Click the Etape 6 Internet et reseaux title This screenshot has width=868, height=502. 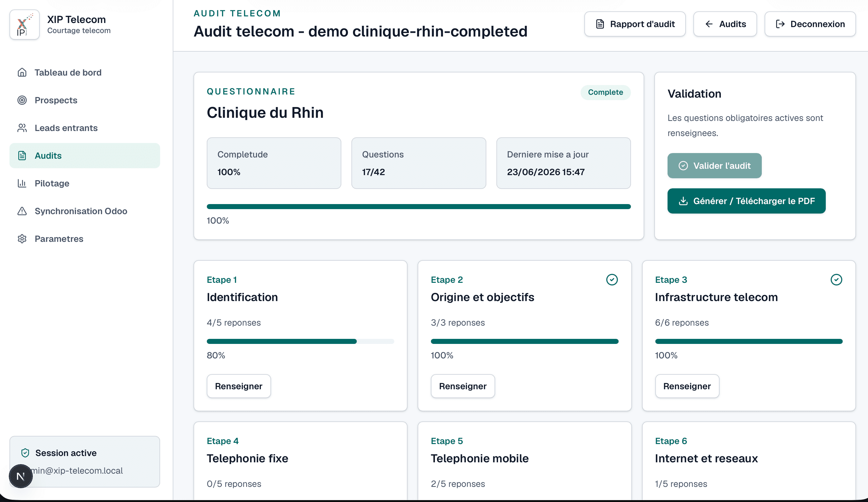pos(706,458)
